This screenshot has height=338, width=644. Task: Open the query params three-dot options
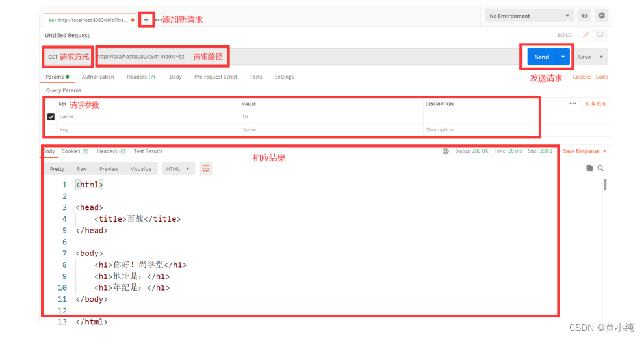coord(573,103)
